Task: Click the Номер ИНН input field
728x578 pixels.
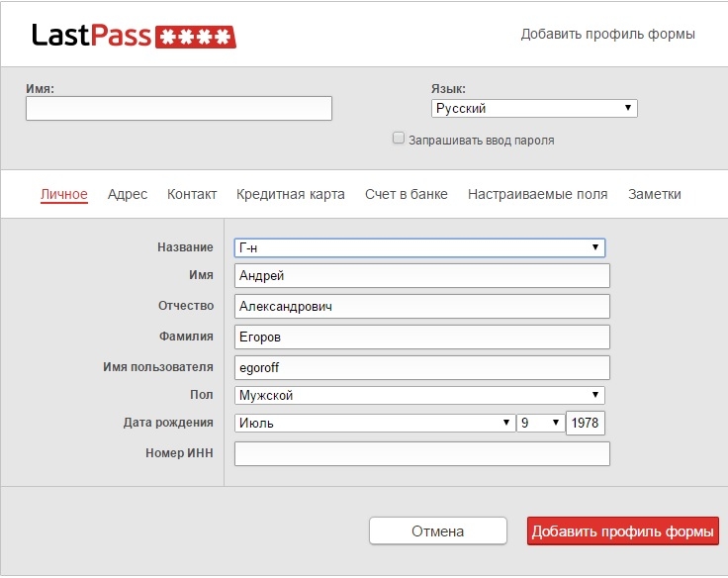Action: tap(422, 453)
